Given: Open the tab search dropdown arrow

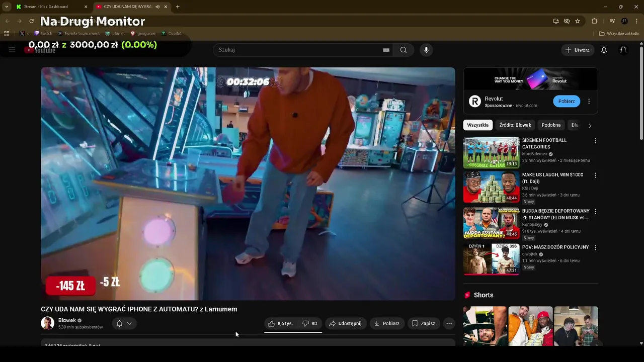Looking at the screenshot, I should (x=7, y=7).
